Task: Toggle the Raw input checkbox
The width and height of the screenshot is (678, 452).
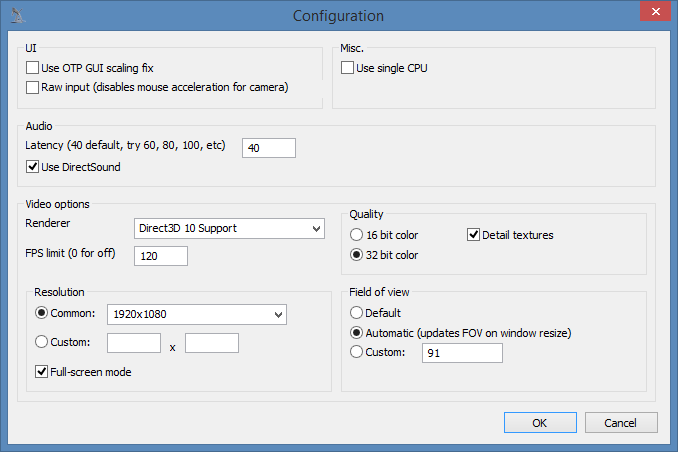Action: point(33,88)
